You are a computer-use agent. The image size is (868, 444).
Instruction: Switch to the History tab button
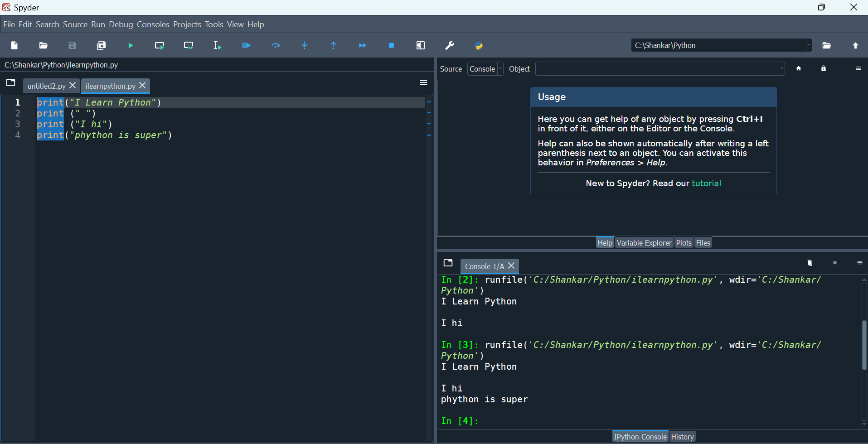tap(682, 437)
